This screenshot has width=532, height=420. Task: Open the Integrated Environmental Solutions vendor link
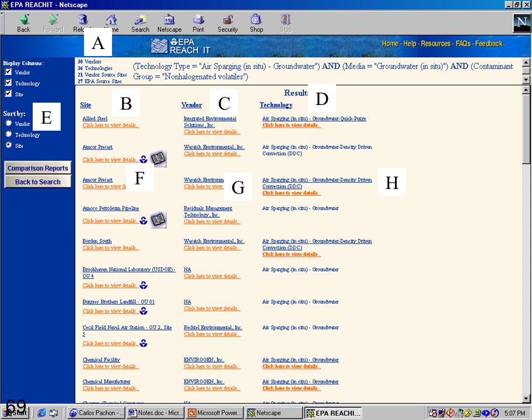(210, 121)
